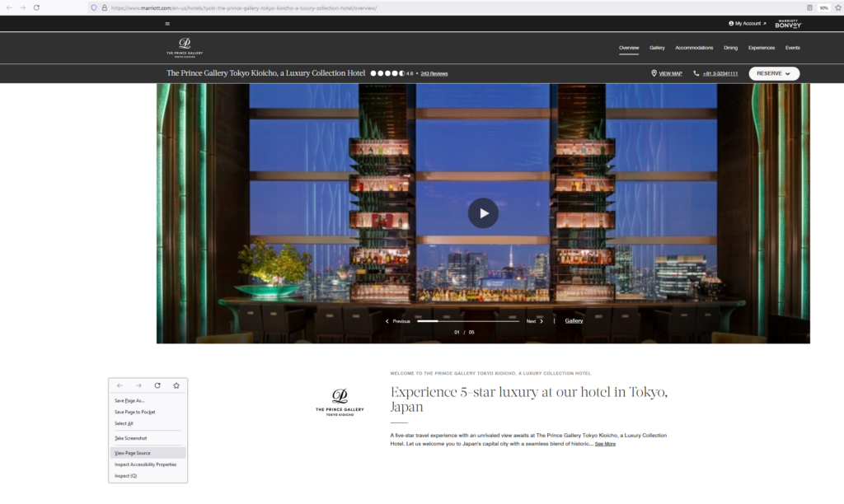The height and width of the screenshot is (504, 844).
Task: Go back using the Previous carousel arrow
Action: click(x=387, y=320)
